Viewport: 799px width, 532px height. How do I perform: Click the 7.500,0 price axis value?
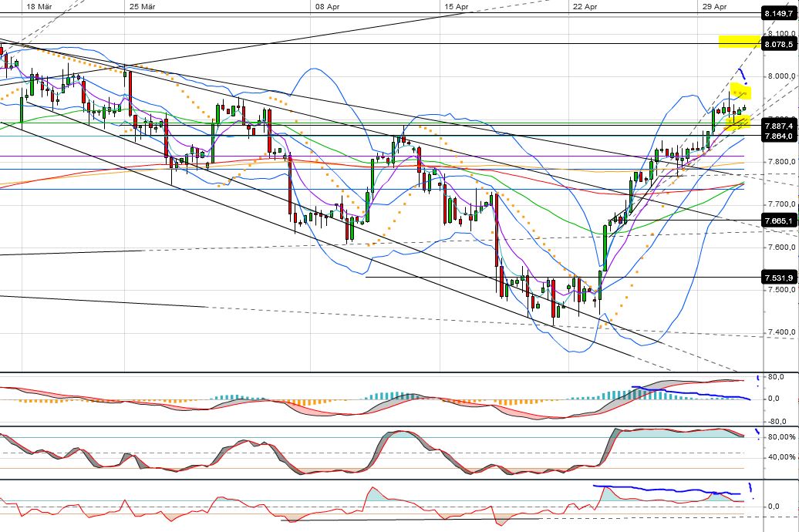pos(782,290)
